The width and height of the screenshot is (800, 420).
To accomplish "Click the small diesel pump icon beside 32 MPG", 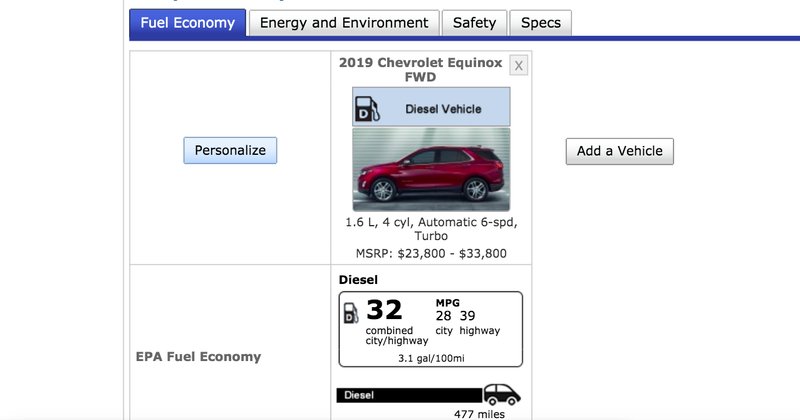I will [x=351, y=313].
